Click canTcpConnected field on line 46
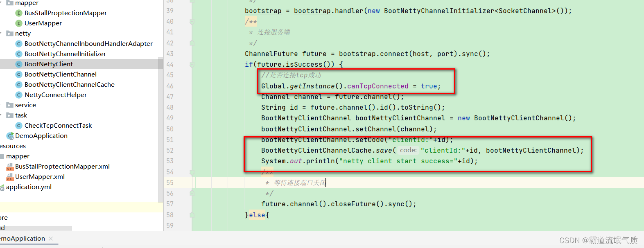The image size is (644, 248). click(378, 86)
